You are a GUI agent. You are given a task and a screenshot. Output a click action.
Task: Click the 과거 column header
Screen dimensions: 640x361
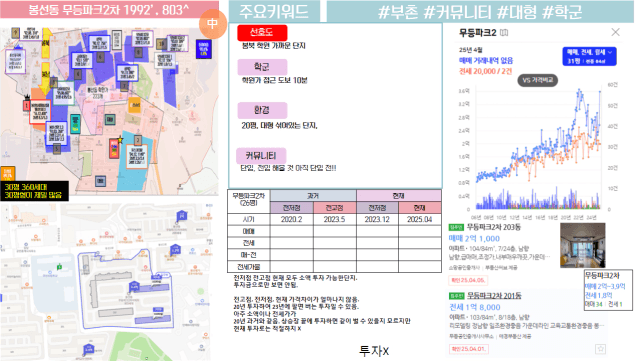(x=313, y=196)
